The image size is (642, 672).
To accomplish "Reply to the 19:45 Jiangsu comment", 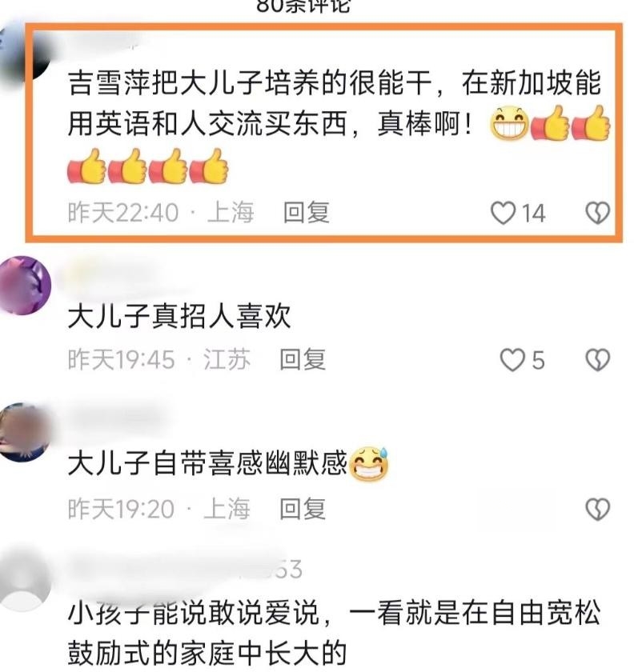I will pos(303,359).
